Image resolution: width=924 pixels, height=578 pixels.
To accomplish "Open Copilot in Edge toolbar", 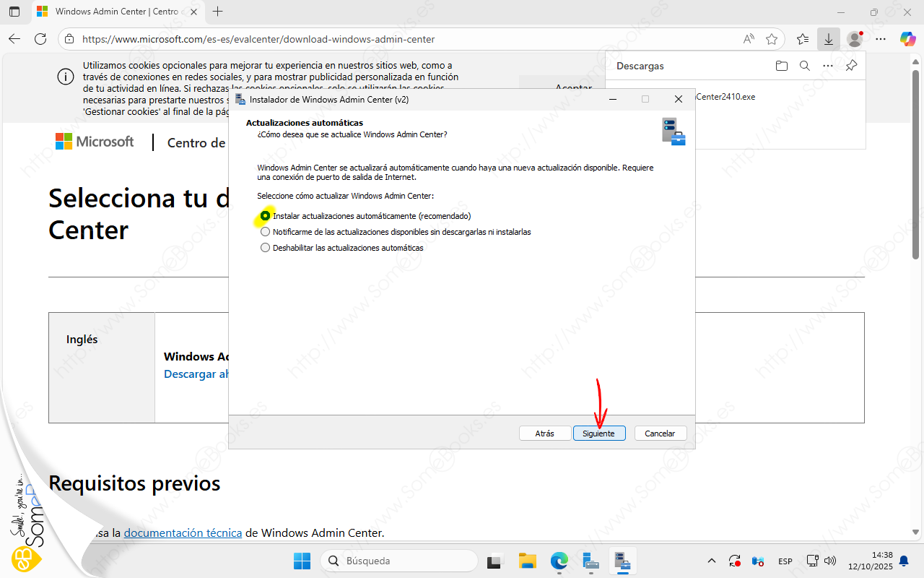I will (907, 39).
